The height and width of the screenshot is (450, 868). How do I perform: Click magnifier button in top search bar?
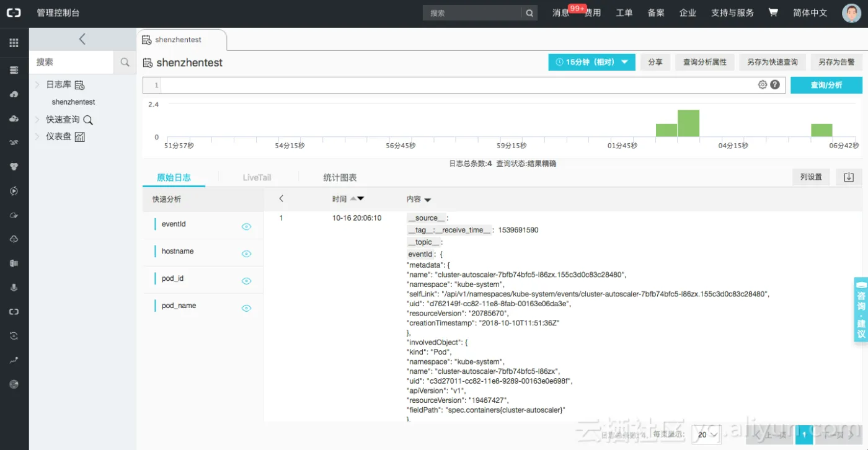coord(529,12)
